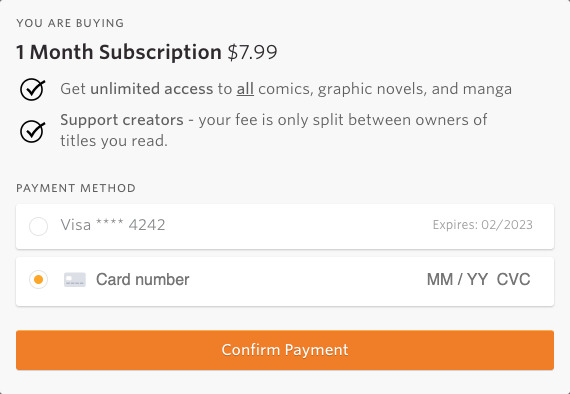Click "comics, graphic novels, and manga" text
This screenshot has height=394, width=570.
(x=385, y=89)
